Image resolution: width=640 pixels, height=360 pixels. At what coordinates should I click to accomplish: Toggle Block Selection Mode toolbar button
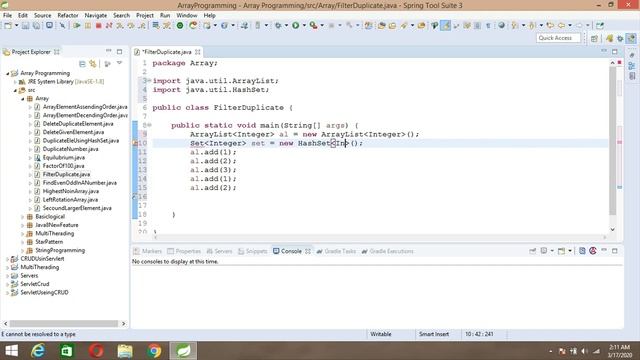[477, 25]
